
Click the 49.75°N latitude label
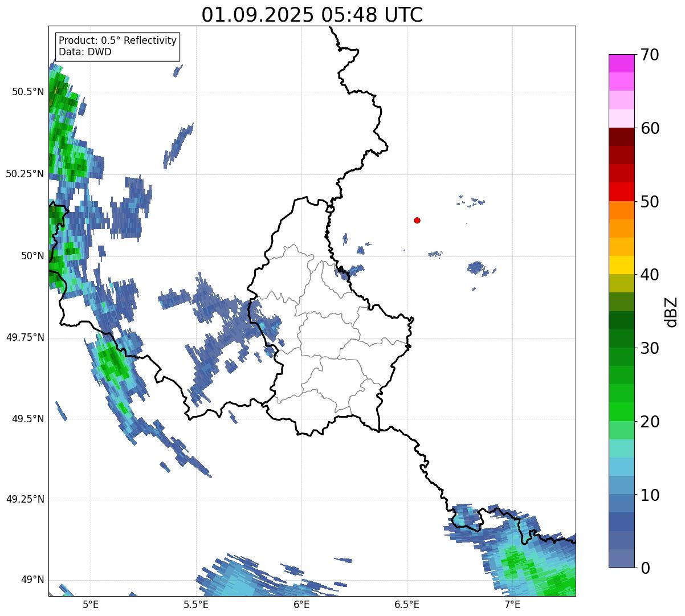(x=25, y=337)
